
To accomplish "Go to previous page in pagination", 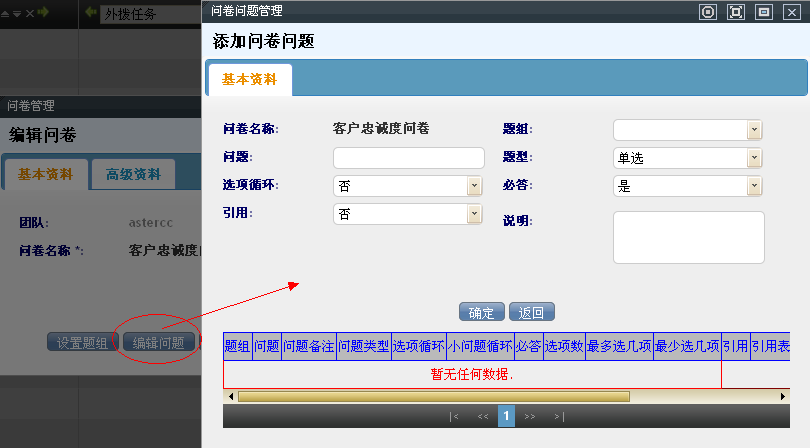I will [482, 416].
